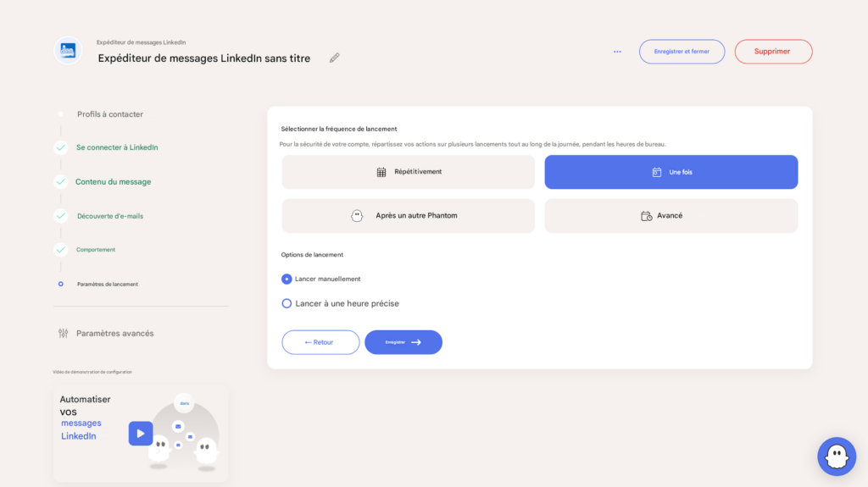The width and height of the screenshot is (868, 487).
Task: Click the Enregistrer et fermer button
Action: pos(682,52)
